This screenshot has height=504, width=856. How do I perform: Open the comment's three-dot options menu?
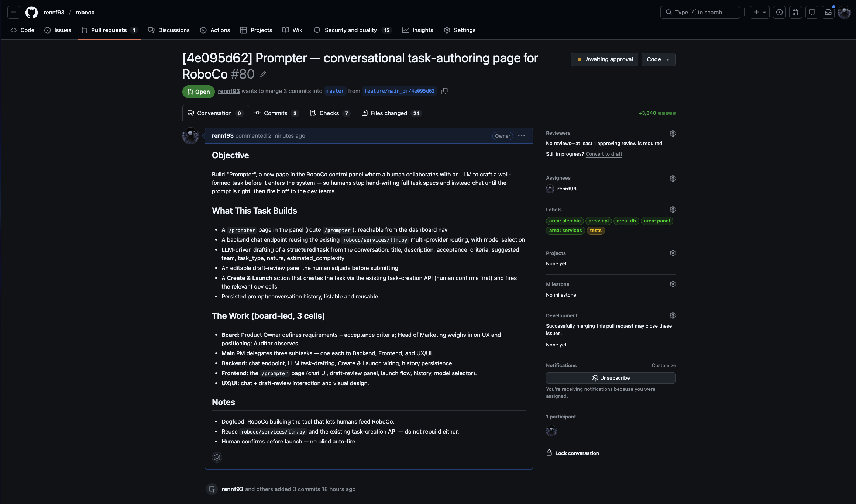[521, 136]
